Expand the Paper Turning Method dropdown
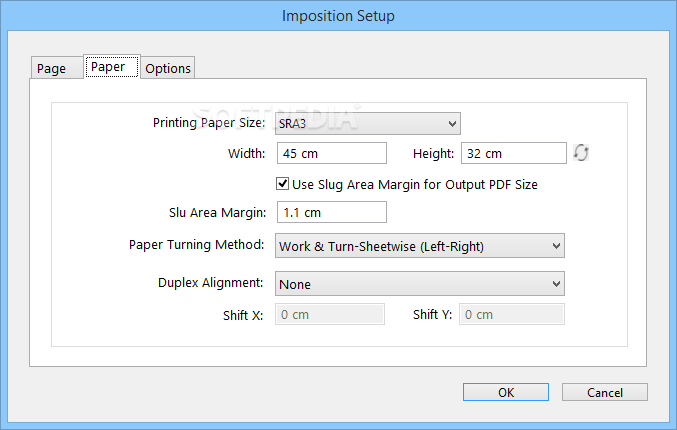This screenshot has width=677, height=430. 420,246
